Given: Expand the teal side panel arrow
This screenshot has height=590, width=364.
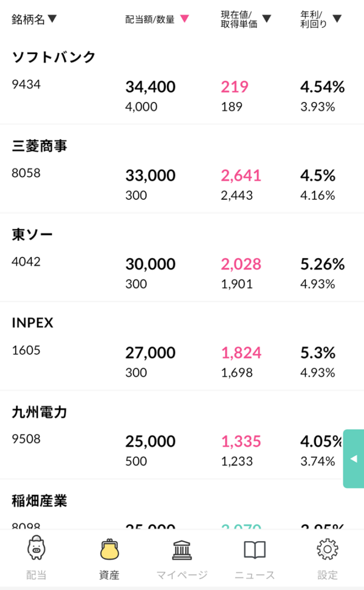Looking at the screenshot, I should pyautogui.click(x=354, y=458).
